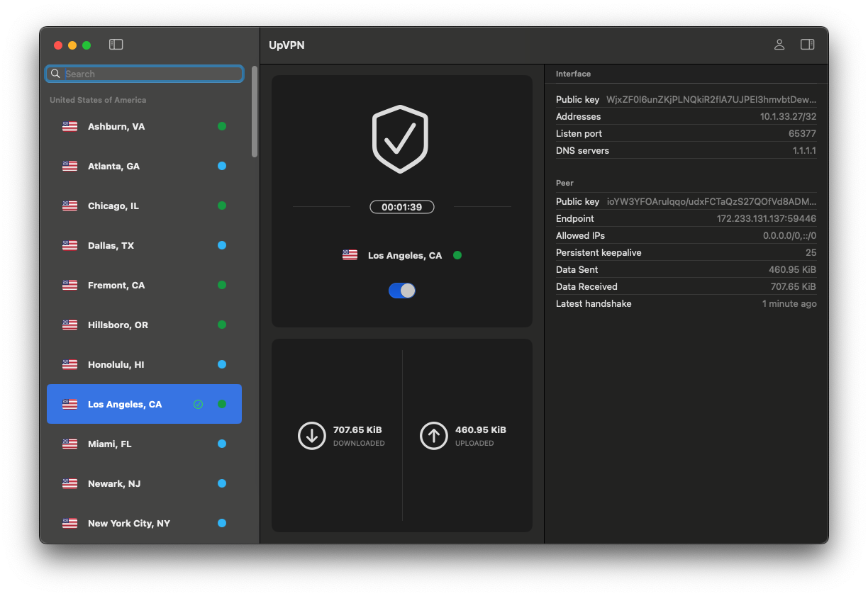Click the connection timer showing 00:01:39
868x596 pixels.
401,206
